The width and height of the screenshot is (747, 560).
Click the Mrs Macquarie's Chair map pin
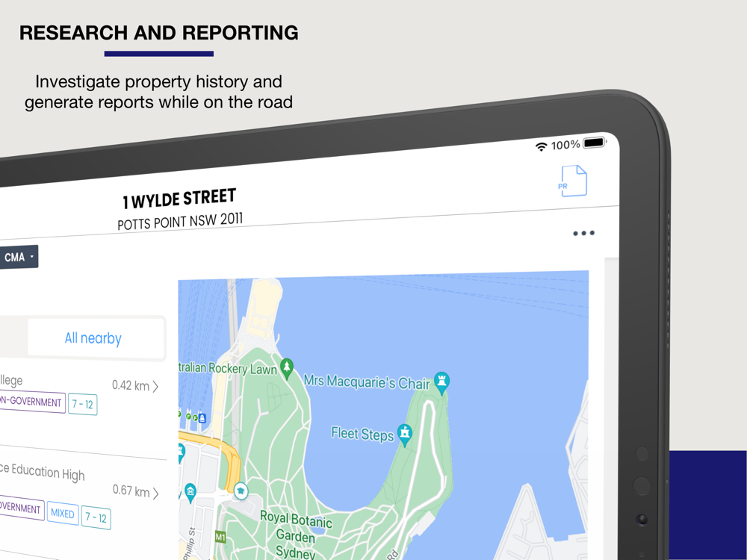click(x=441, y=383)
